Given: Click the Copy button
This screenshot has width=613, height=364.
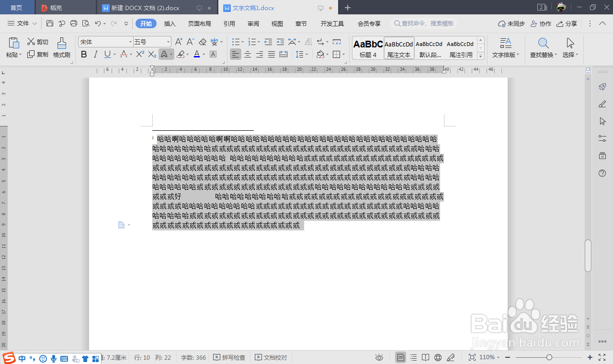Looking at the screenshot, I should point(37,54).
